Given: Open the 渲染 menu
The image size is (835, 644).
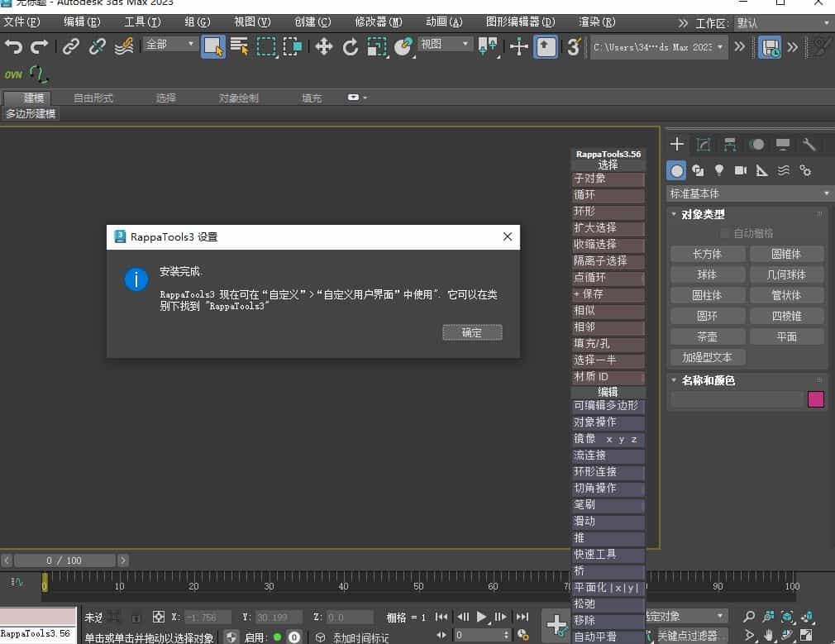Looking at the screenshot, I should (597, 21).
